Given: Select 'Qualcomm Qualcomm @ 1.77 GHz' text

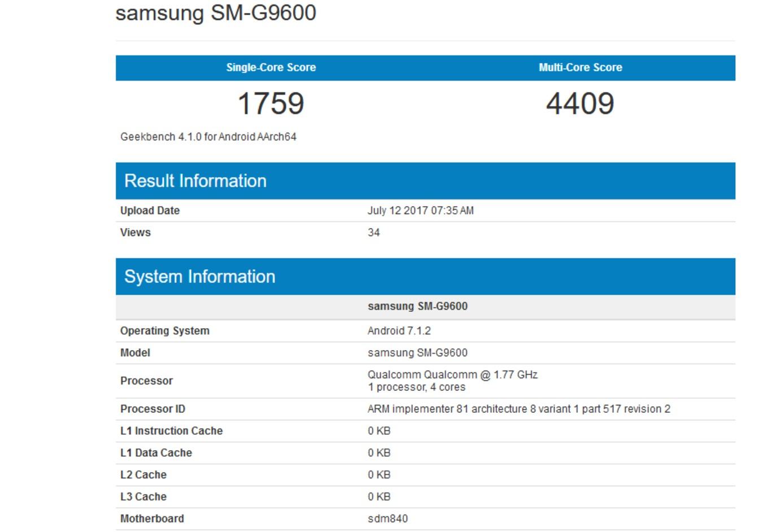Looking at the screenshot, I should [453, 374].
